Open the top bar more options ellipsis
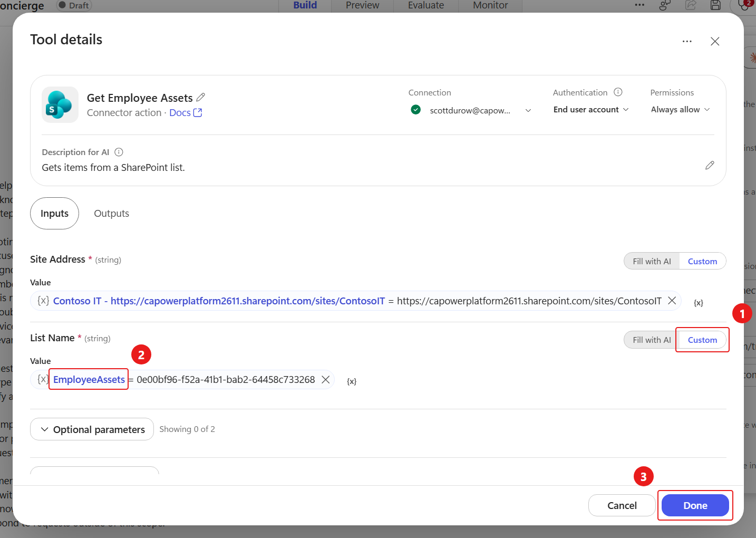The height and width of the screenshot is (538, 756). pos(639,5)
